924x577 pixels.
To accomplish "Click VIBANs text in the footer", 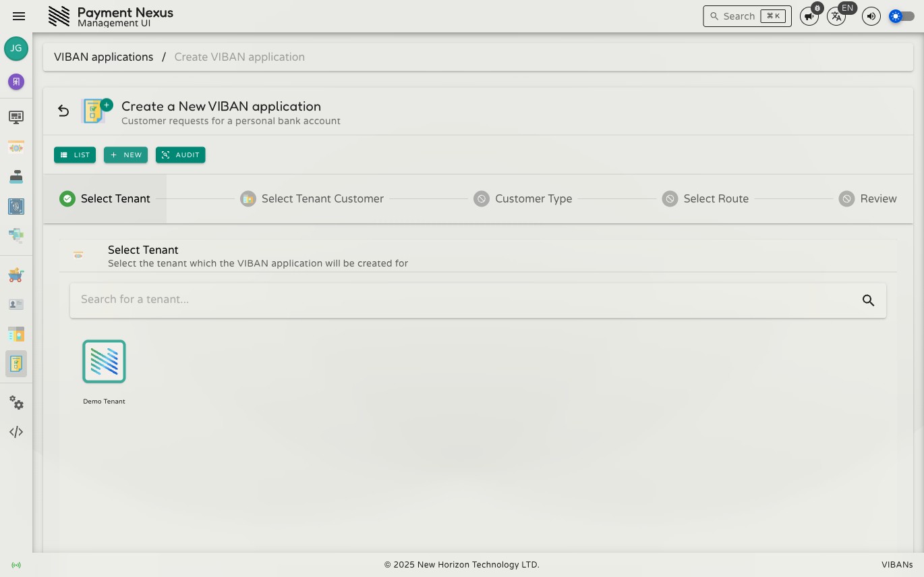I will click(897, 565).
